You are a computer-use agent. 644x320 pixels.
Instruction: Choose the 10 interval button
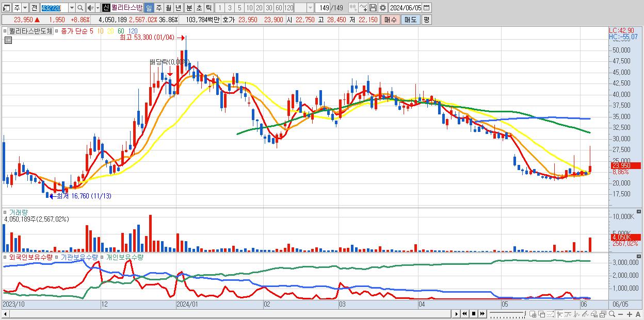click(249, 8)
